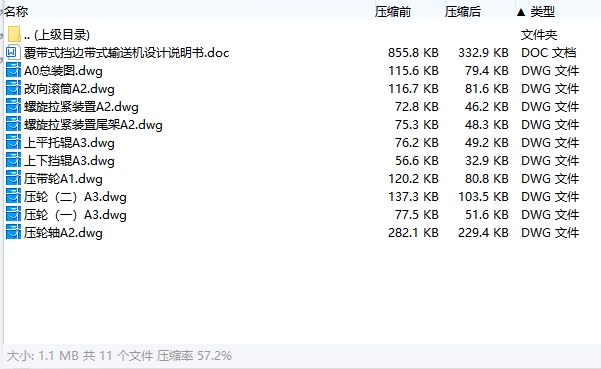Select file 压轮轴A2.dwg

pos(63,233)
